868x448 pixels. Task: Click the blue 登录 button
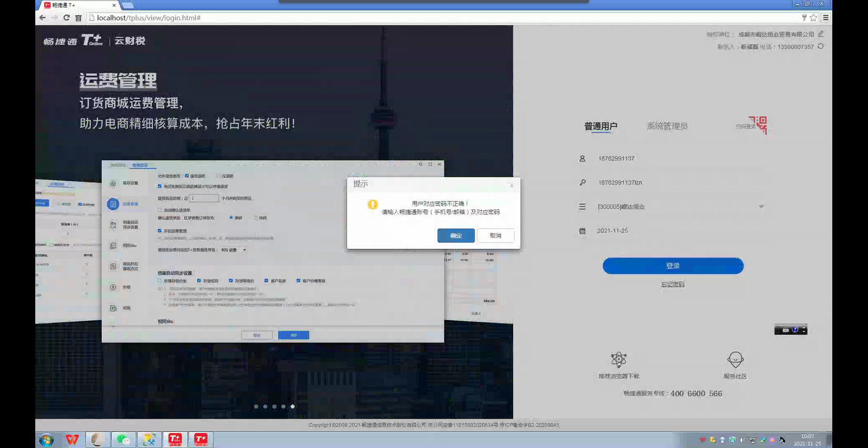coord(673,266)
